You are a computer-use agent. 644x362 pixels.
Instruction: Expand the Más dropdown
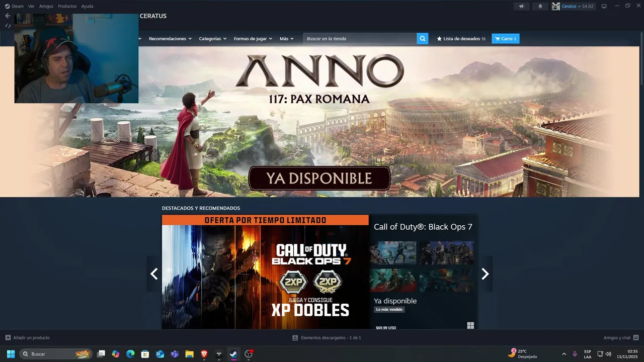tap(287, 39)
